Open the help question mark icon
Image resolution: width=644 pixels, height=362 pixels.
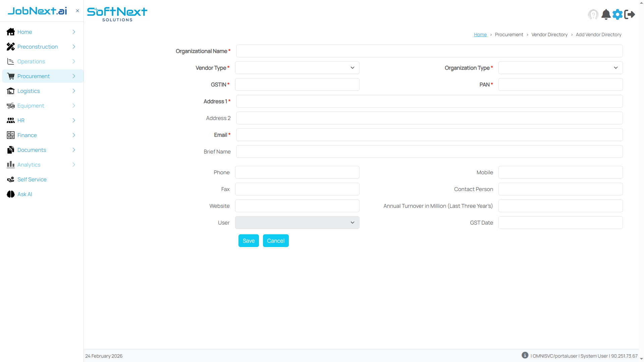click(x=593, y=14)
